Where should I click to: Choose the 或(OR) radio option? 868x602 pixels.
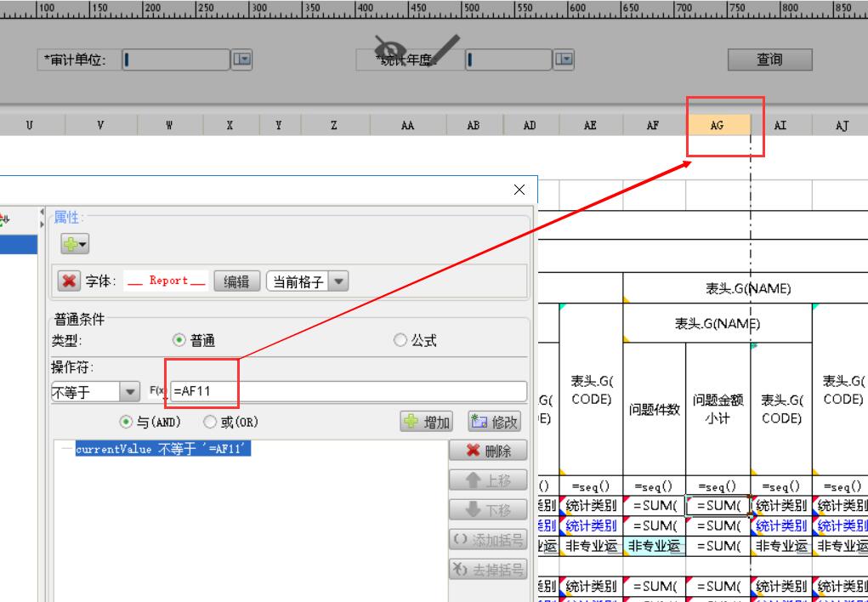click(210, 423)
